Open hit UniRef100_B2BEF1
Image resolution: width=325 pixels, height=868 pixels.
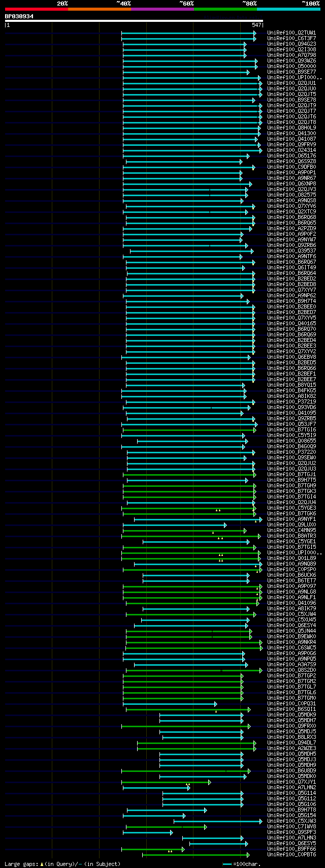point(291,374)
